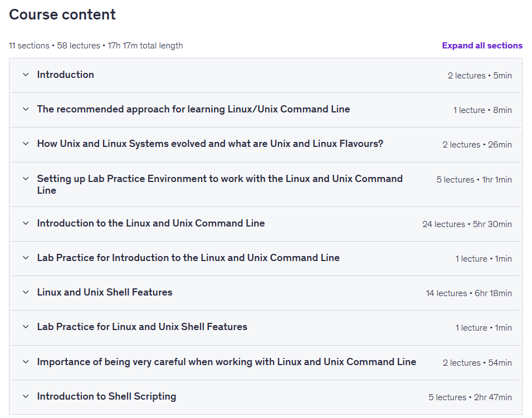Expand the Linux and Unix Shell Features title

[x=105, y=292]
